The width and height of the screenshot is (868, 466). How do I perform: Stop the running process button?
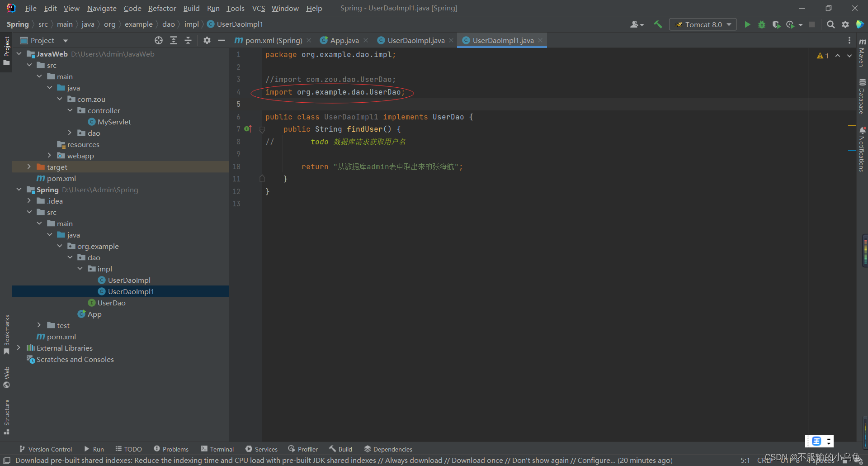pyautogui.click(x=812, y=24)
